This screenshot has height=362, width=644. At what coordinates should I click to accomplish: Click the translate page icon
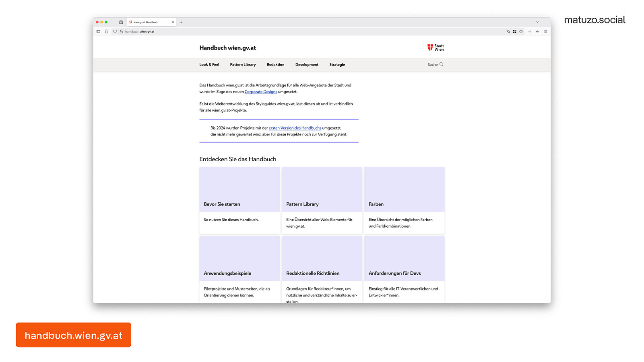point(508,31)
